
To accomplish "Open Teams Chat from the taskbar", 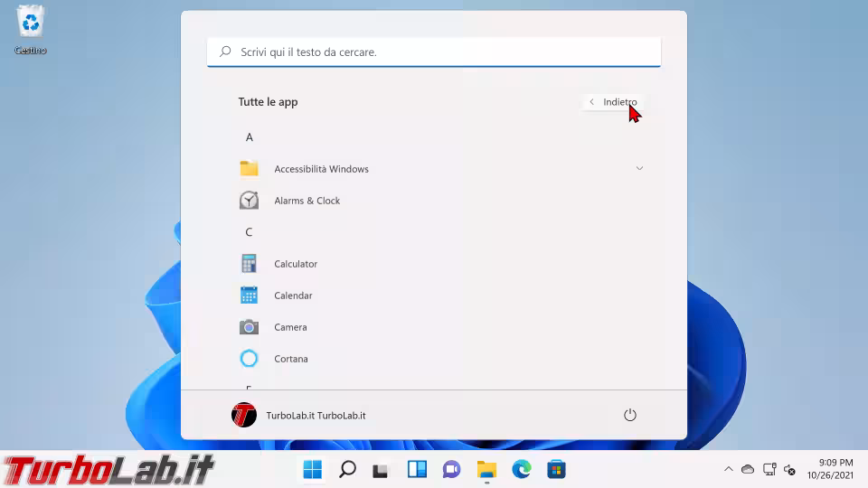I will point(451,469).
